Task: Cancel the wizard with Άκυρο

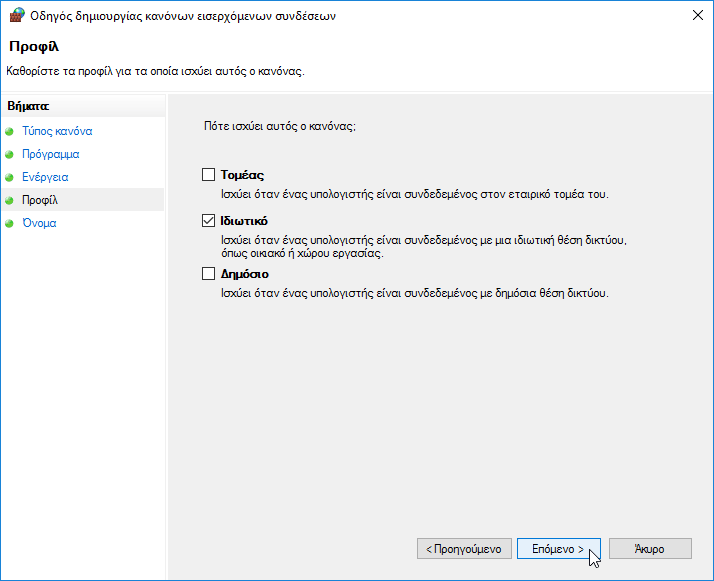Action: tap(650, 549)
